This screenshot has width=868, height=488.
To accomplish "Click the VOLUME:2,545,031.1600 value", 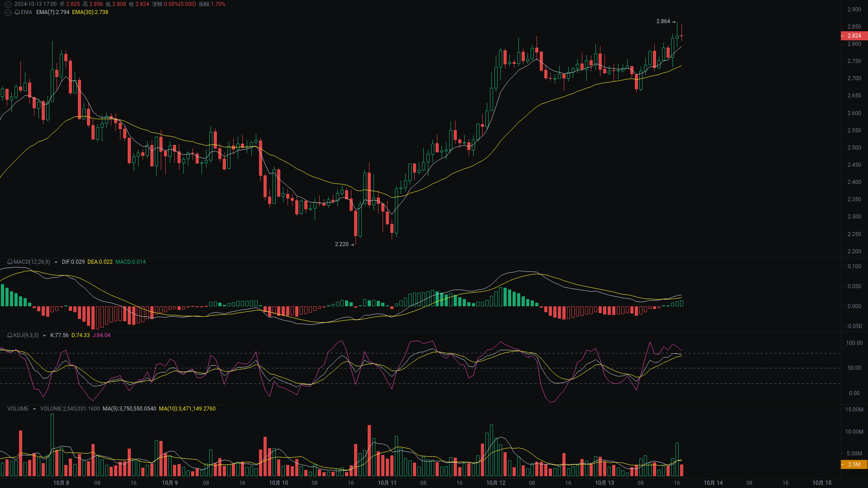I will coord(70,409).
